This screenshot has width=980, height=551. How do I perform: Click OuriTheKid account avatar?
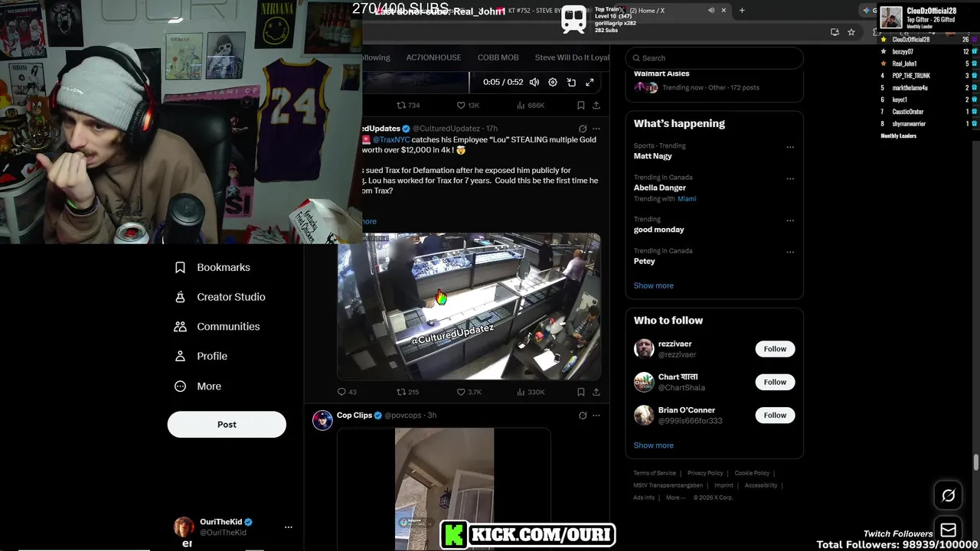184,527
